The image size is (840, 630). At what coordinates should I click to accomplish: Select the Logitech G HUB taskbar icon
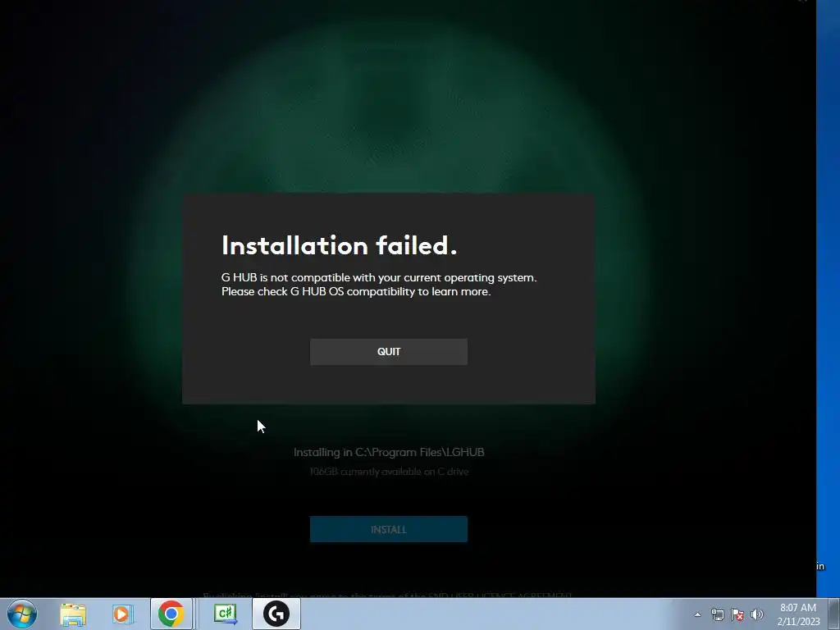coord(276,614)
